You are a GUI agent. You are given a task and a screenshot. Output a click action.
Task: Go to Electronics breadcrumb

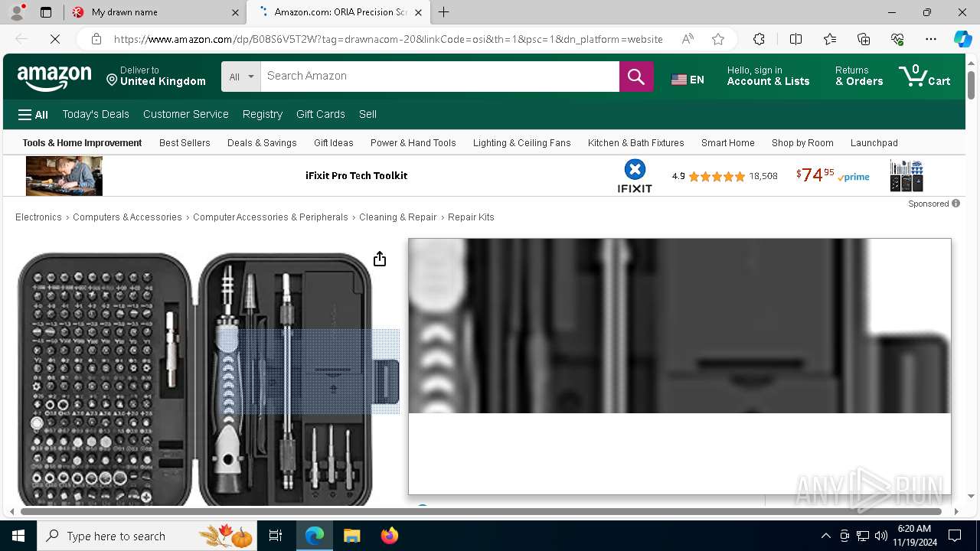tap(38, 217)
